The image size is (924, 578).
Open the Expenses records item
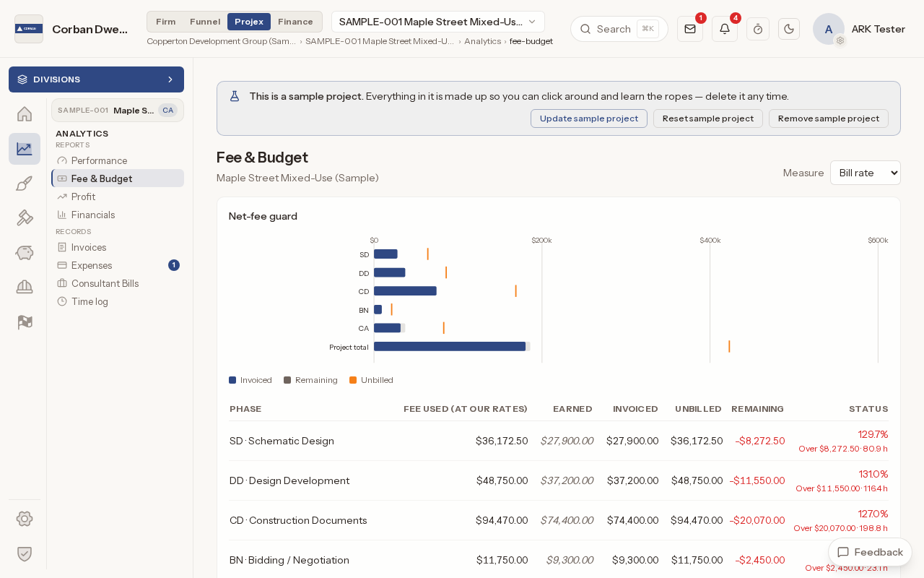[x=118, y=265]
